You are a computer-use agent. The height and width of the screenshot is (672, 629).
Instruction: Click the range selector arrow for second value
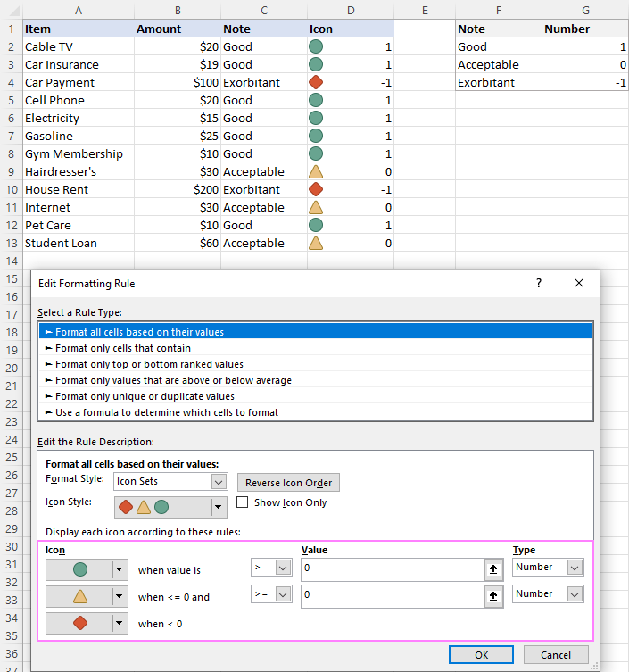tap(493, 596)
